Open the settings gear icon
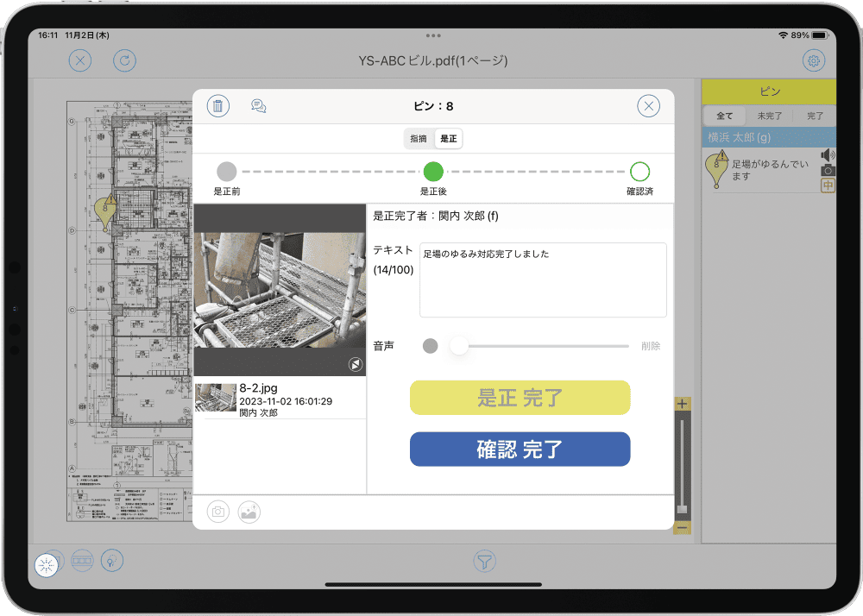This screenshot has height=616, width=863. pos(813,60)
